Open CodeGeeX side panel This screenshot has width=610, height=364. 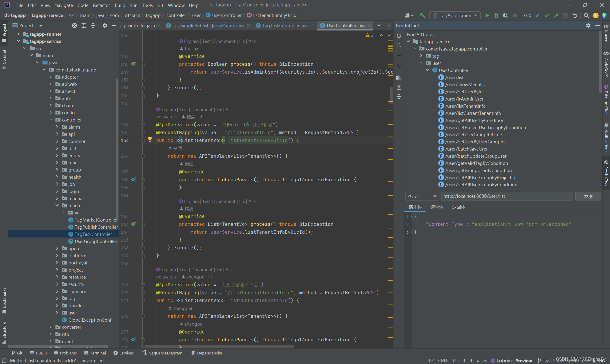click(x=606, y=64)
